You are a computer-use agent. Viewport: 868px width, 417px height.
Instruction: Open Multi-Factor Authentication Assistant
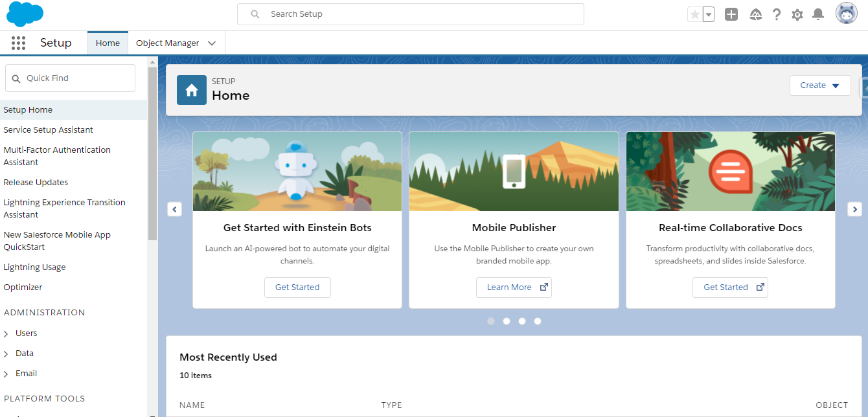click(x=57, y=156)
